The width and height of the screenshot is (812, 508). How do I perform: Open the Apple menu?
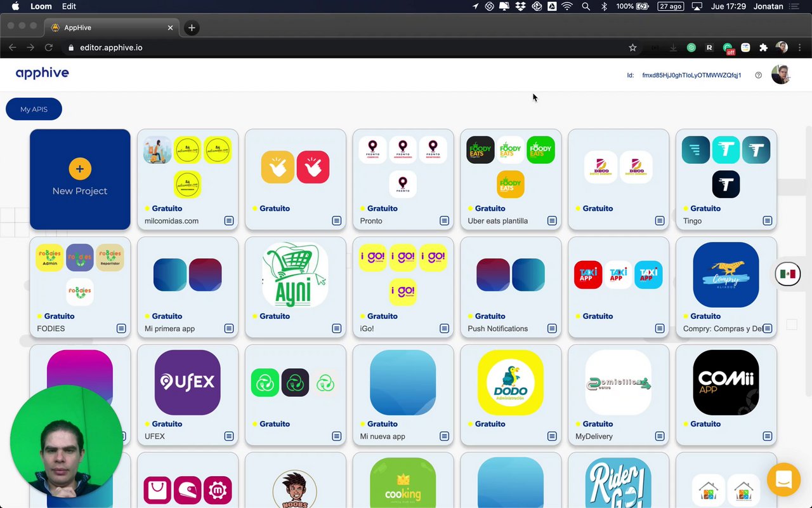click(x=15, y=6)
